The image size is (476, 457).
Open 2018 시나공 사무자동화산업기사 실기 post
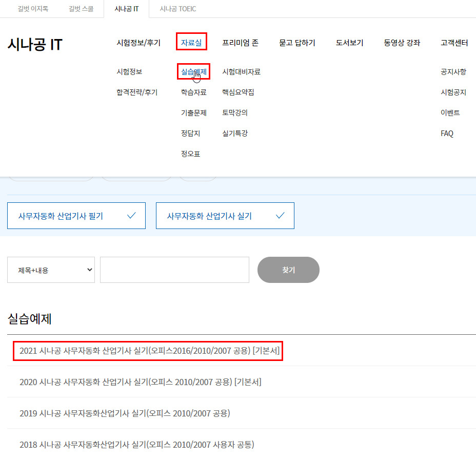pyautogui.click(x=137, y=445)
